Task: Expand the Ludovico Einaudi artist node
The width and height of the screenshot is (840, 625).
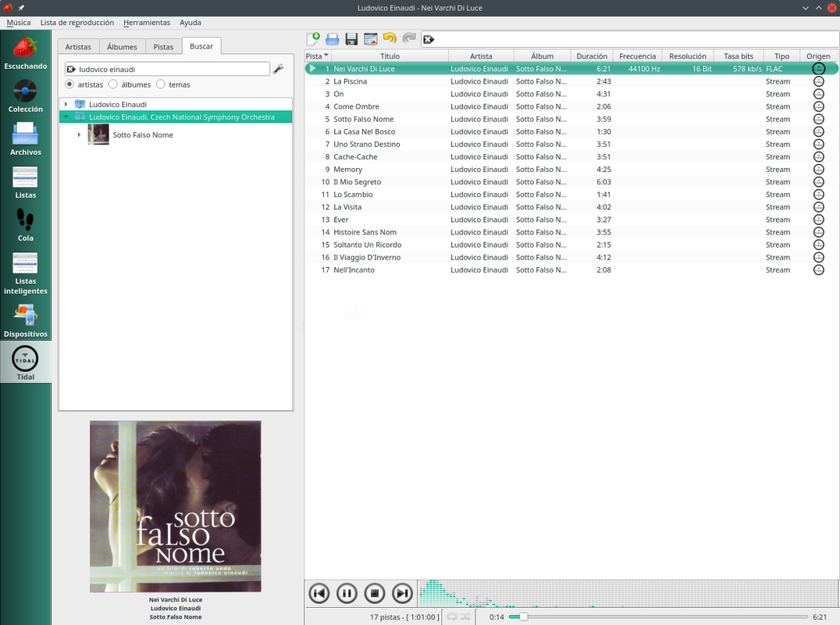Action: 66,105
